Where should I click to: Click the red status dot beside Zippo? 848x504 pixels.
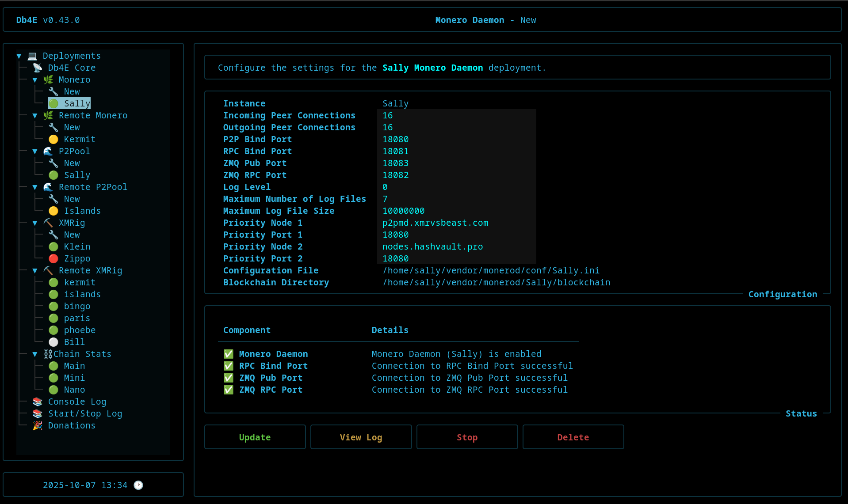[x=53, y=258]
